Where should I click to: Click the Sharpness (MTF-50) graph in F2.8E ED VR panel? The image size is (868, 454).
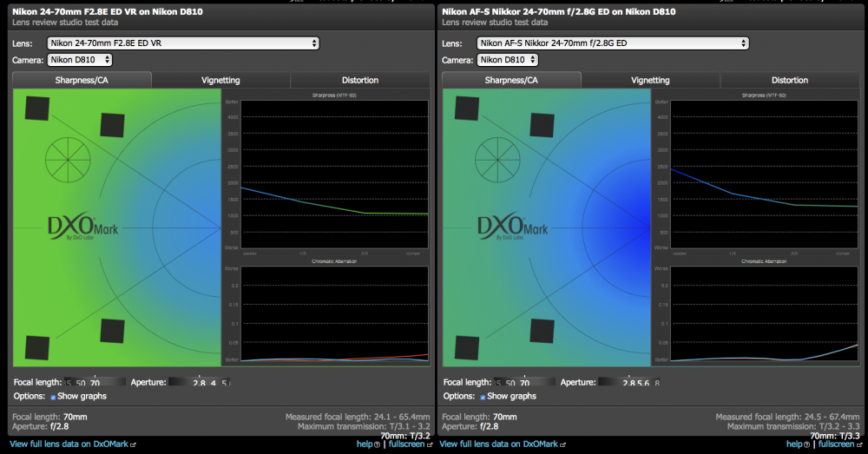[x=334, y=174]
